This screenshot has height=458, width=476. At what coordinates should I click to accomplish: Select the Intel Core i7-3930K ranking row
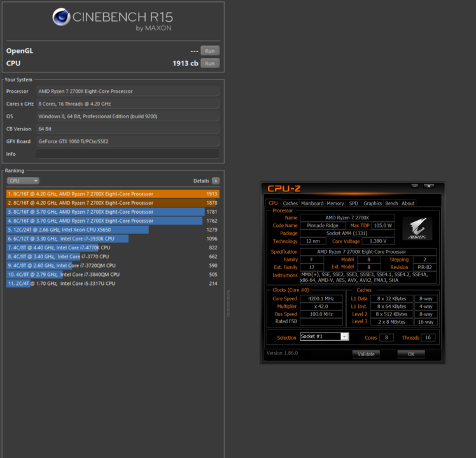click(x=113, y=239)
